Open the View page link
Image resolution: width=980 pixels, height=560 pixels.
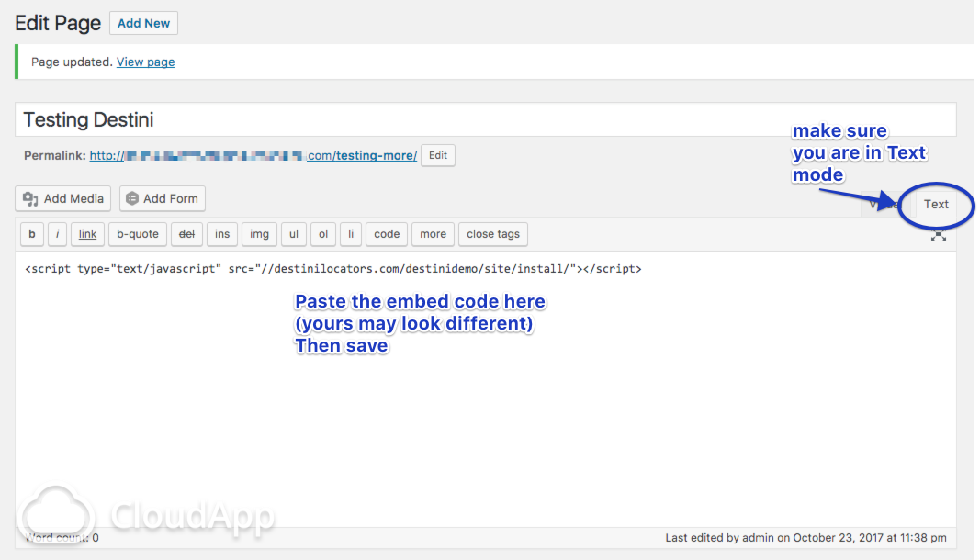(x=146, y=62)
